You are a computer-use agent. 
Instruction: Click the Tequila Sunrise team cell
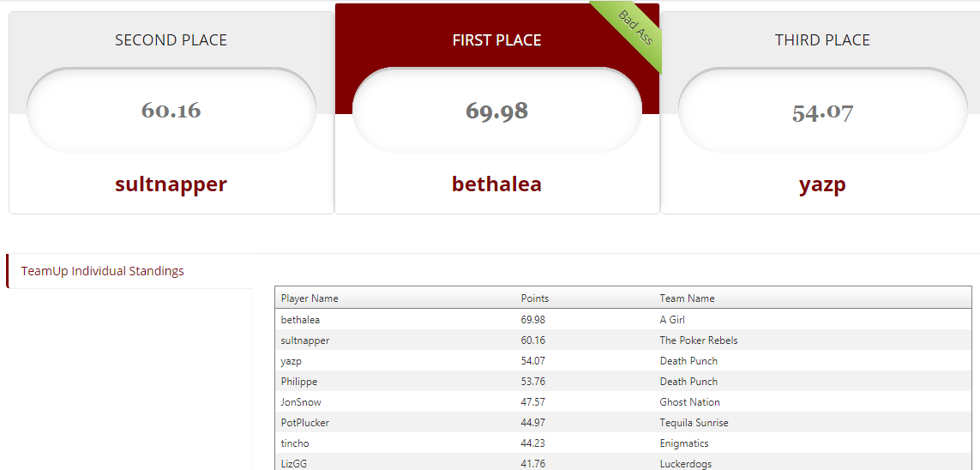pos(694,423)
